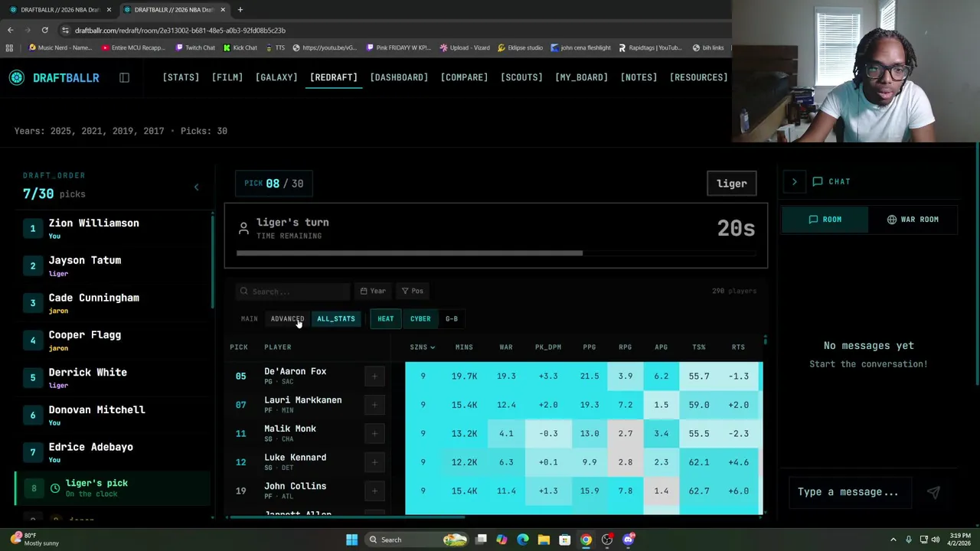Open the SCOUTS nav item
Image resolution: width=980 pixels, height=551 pixels.
tap(521, 77)
